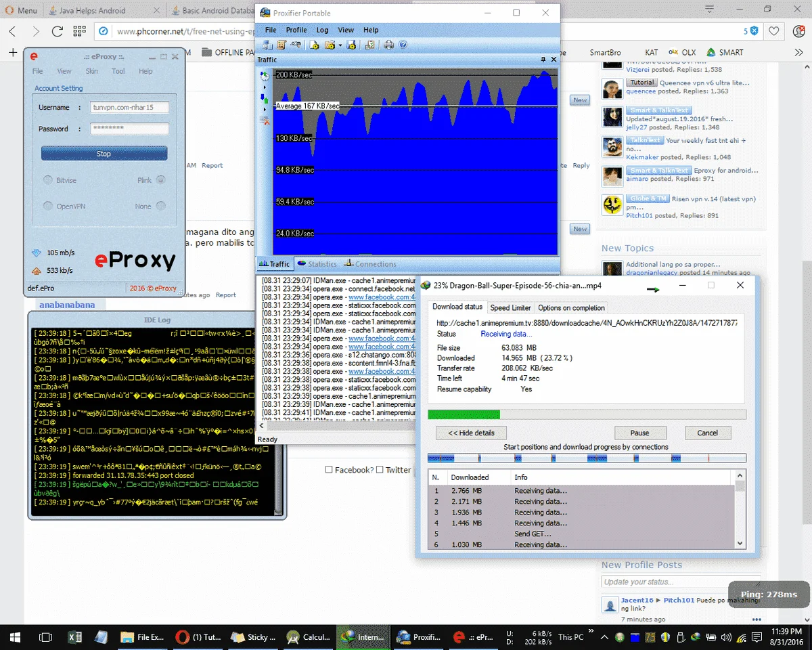Viewport: 812px width, 650px height.
Task: Switch to Proxifier Connections tab
Action: [371, 264]
